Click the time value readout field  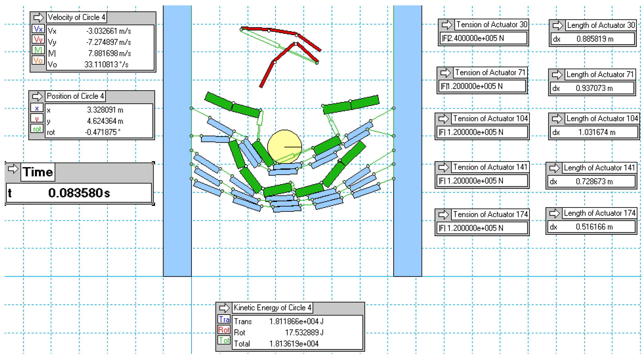point(79,193)
